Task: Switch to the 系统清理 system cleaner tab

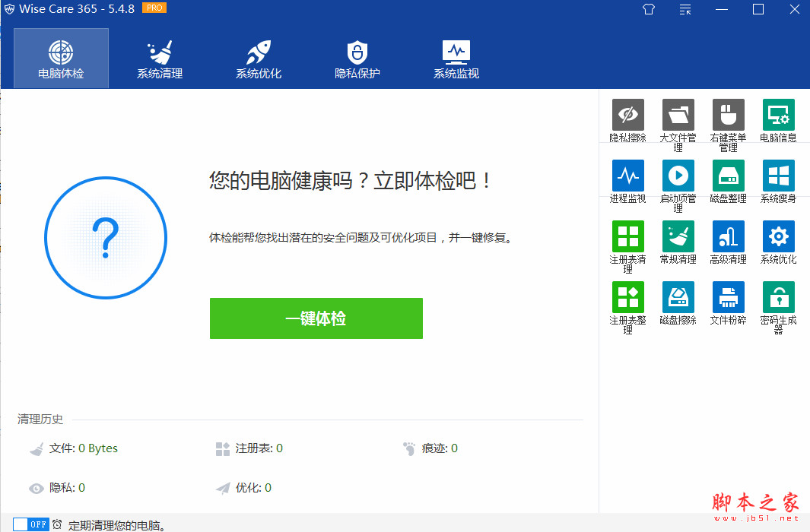Action: point(160,59)
